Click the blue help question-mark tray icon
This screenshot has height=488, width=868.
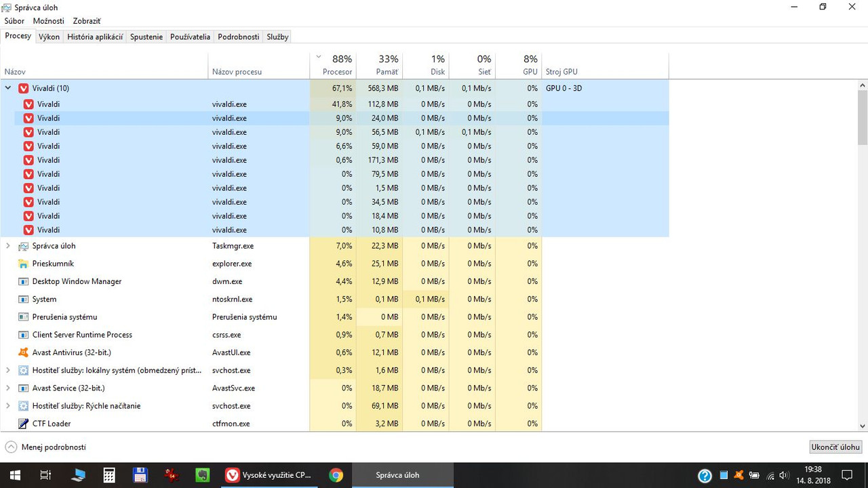coord(705,475)
